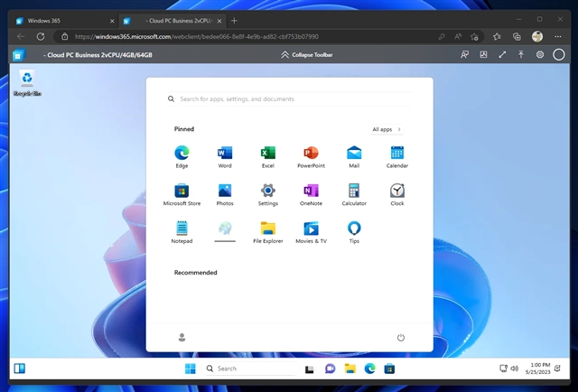The width and height of the screenshot is (578, 392).
Task: Open the Calendar app
Action: point(397,157)
